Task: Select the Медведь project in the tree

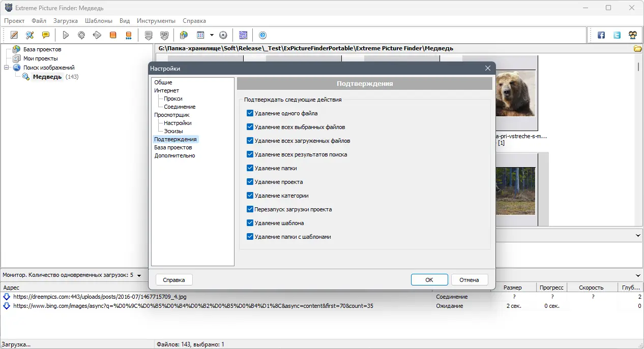Action: 47,76
